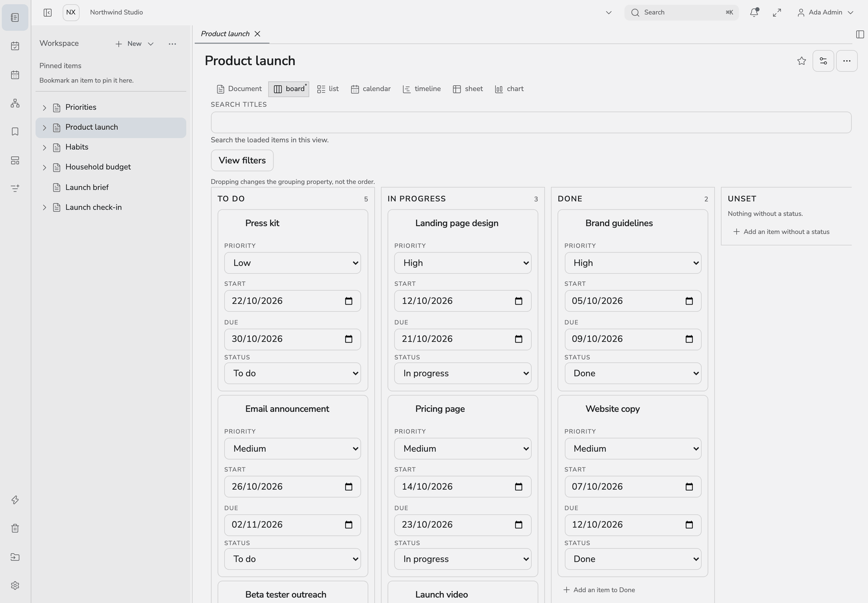
Task: Expand the Priorities tree item
Action: (44, 107)
